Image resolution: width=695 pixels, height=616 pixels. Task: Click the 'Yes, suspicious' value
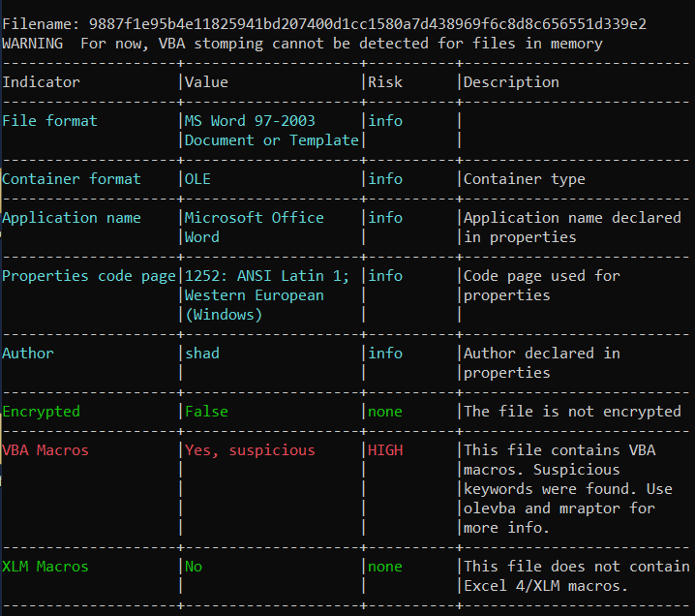(250, 450)
